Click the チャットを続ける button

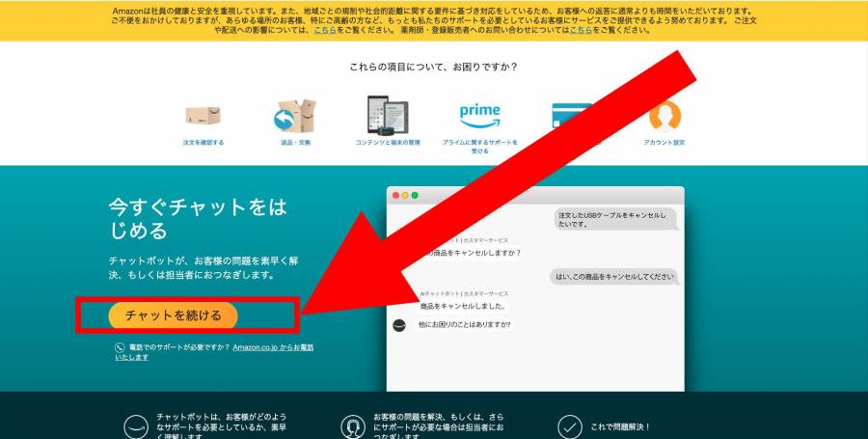tap(174, 316)
